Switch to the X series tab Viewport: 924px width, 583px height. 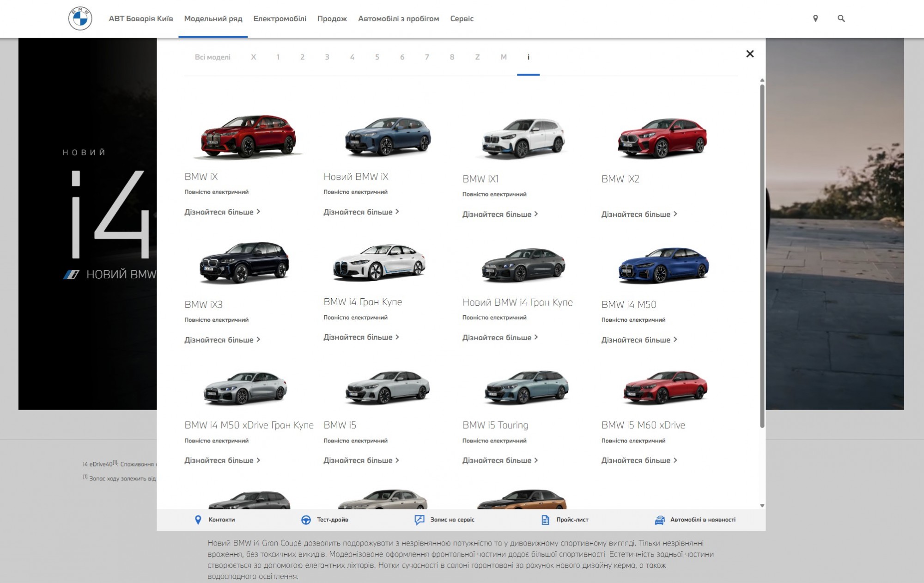point(253,57)
